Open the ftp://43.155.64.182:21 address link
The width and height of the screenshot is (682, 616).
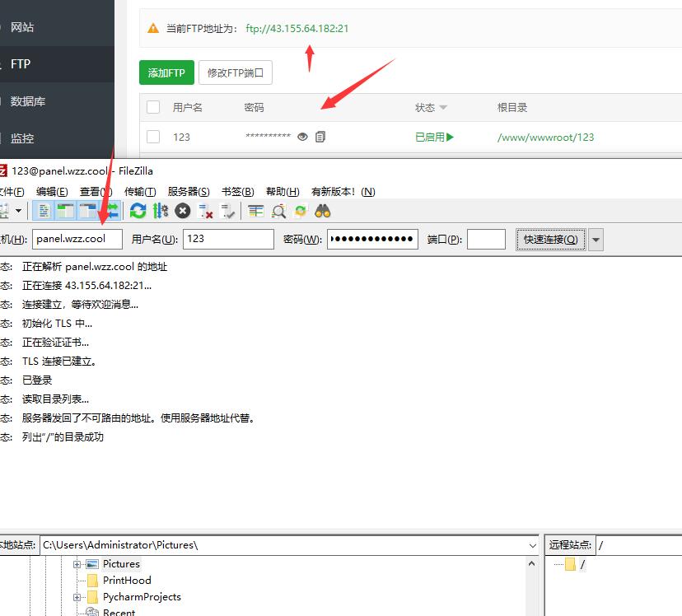pos(297,29)
